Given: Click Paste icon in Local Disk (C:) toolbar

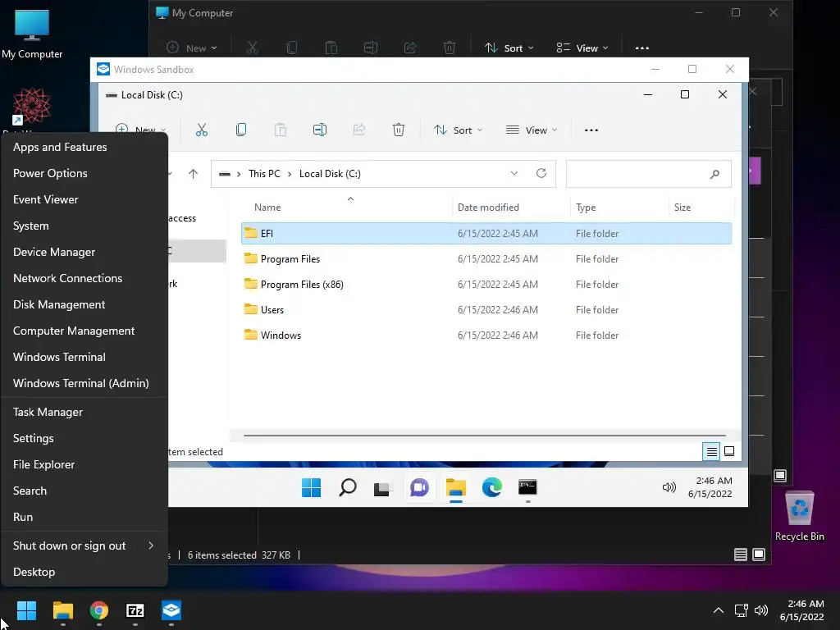Looking at the screenshot, I should [281, 130].
